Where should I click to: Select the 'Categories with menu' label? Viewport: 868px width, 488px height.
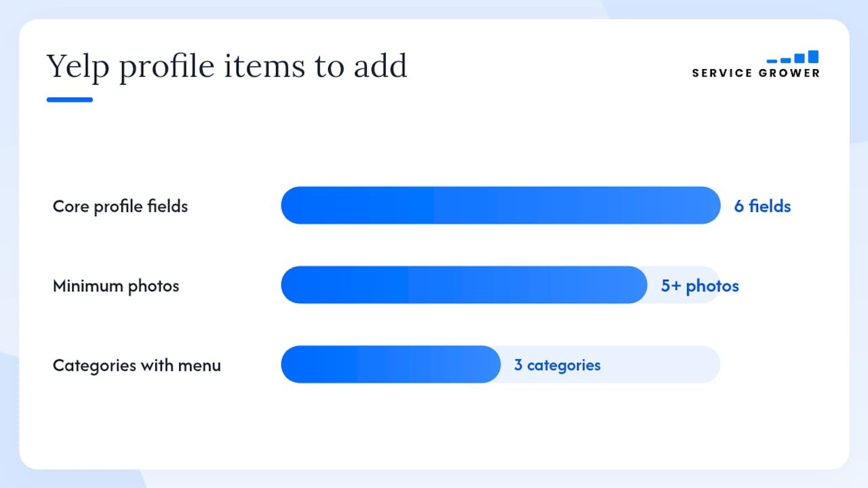tap(137, 365)
